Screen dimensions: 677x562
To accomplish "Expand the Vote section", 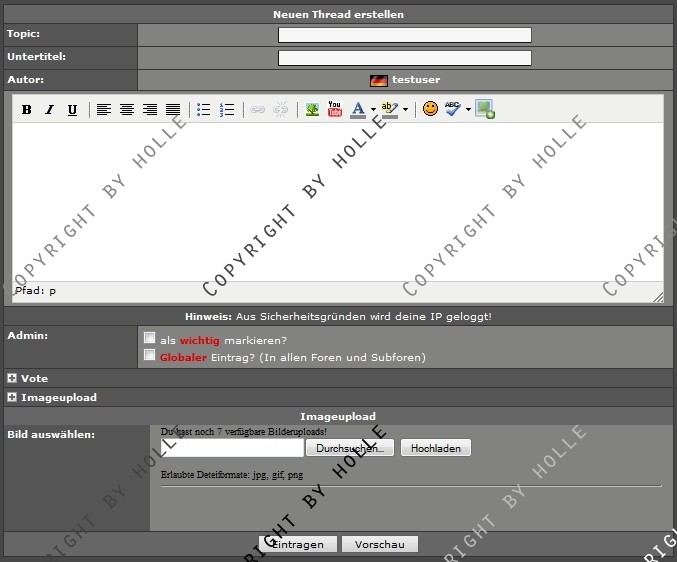I will point(12,379).
